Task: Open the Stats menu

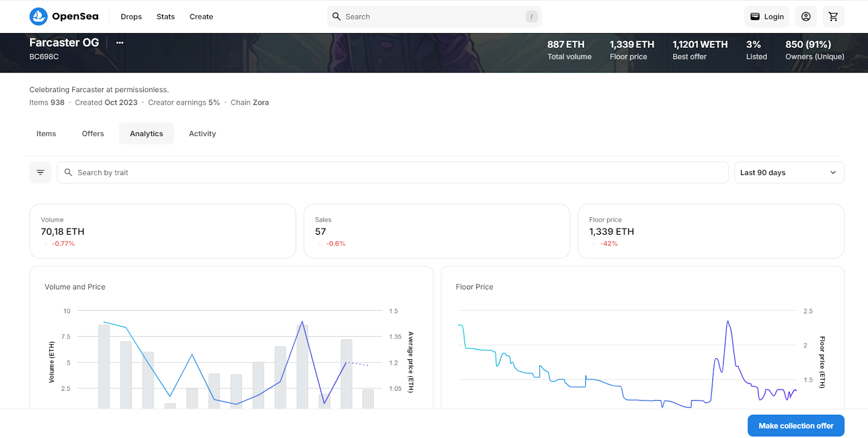Action: 165,17
